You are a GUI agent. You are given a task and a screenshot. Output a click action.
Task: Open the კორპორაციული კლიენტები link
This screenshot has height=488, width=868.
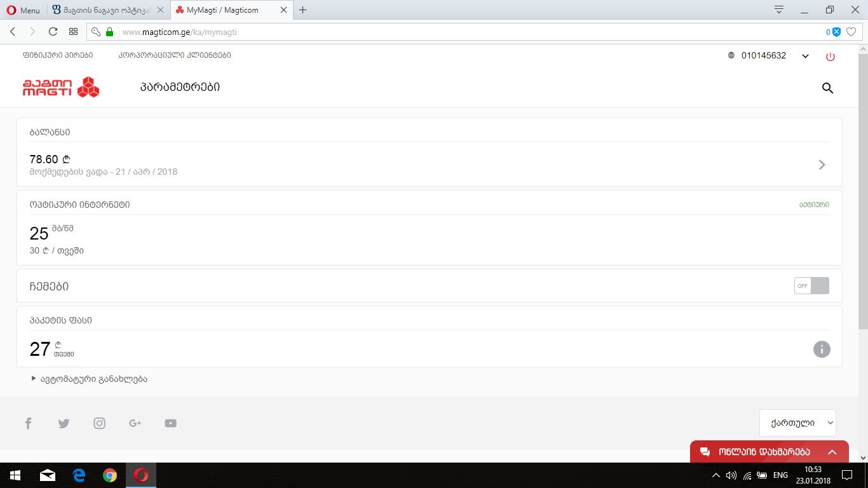click(175, 55)
